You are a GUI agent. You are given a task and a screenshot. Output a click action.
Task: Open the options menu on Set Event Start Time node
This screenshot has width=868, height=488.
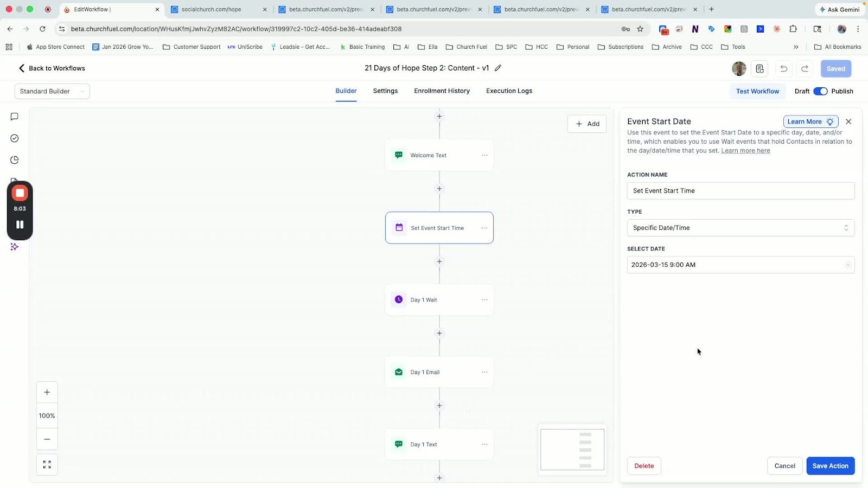pyautogui.click(x=484, y=228)
